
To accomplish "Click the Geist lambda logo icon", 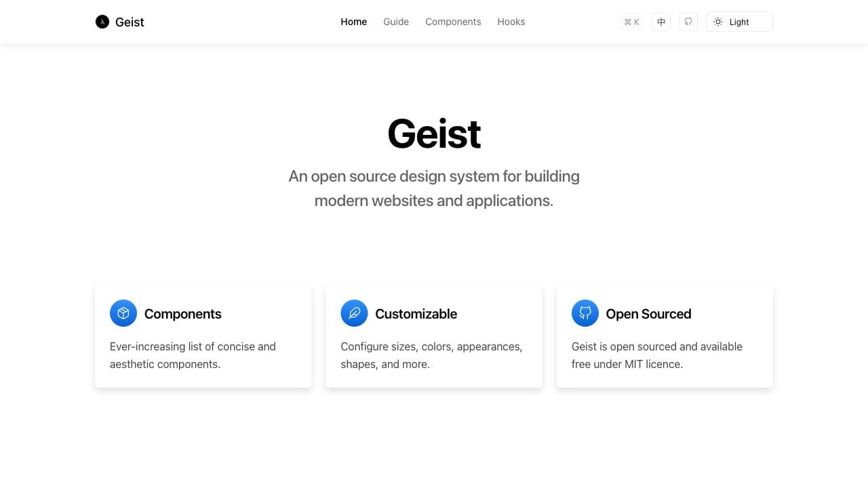I will (x=102, y=22).
